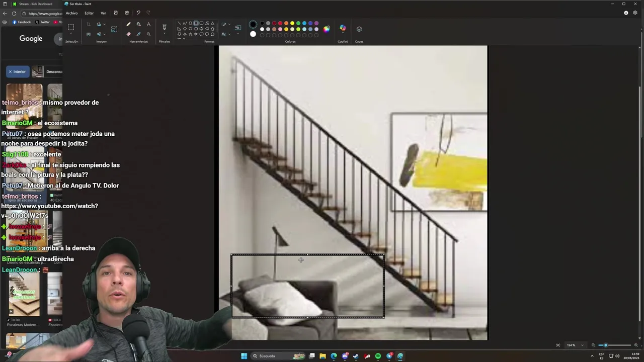Click the Save icon in Paint title bar
Viewport: 644px width, 362px height.
pyautogui.click(x=116, y=13)
